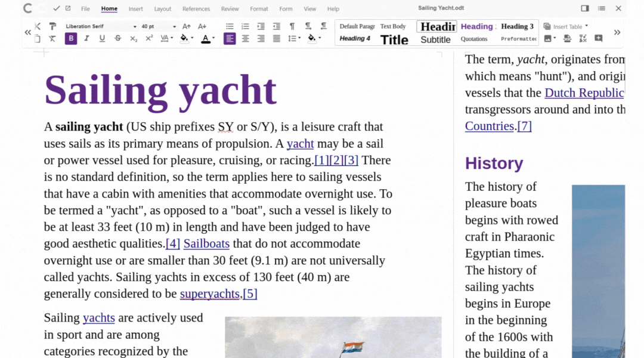Click the Strikethrough formatting icon
The image size is (644, 358).
[117, 38]
